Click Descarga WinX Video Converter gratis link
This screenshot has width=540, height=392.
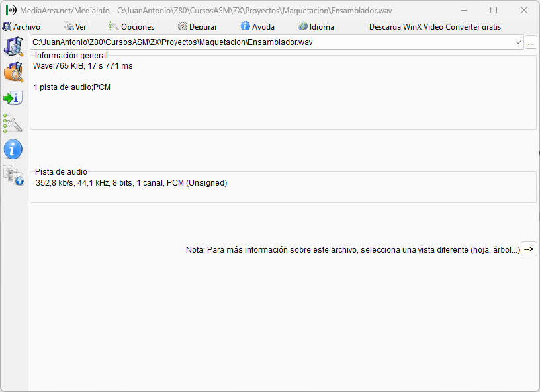pos(435,27)
